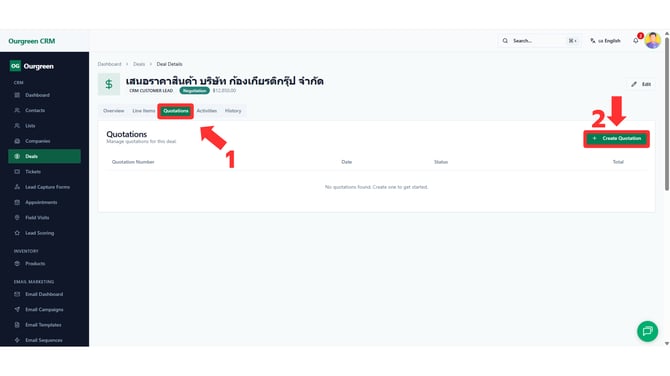Open the Dashboard sidebar item icon
The image size is (670, 376).
pyautogui.click(x=17, y=95)
